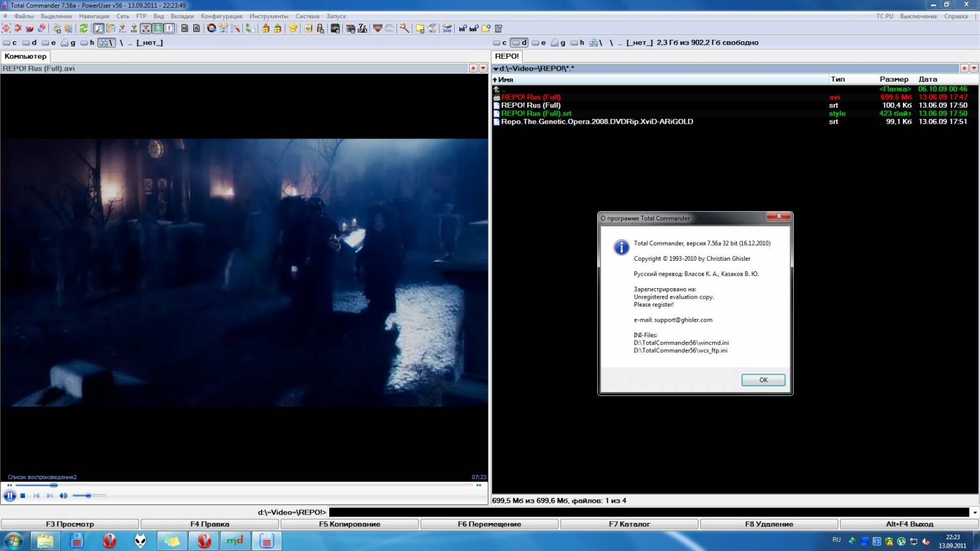Sort files by the Тип column
980x551 pixels.
[838, 79]
